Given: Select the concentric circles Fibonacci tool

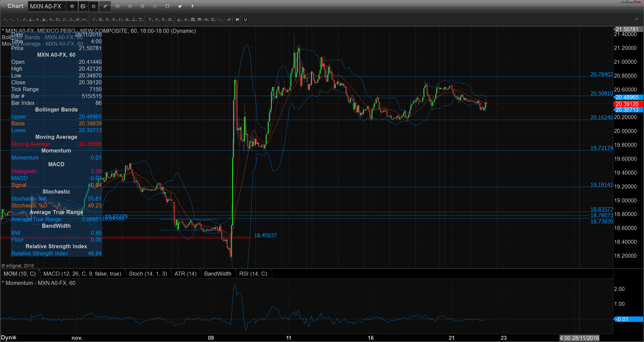Looking at the screenshot, I should click(100, 20).
